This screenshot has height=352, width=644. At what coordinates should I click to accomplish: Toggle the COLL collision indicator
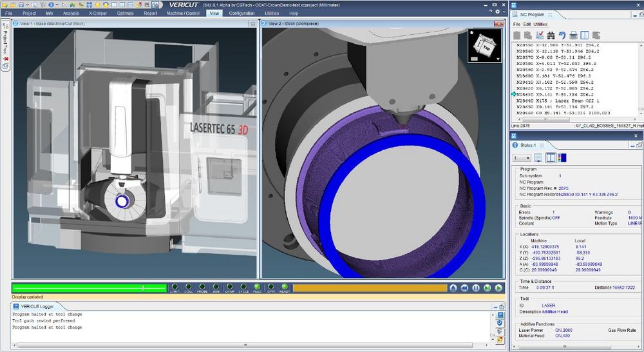click(x=188, y=287)
